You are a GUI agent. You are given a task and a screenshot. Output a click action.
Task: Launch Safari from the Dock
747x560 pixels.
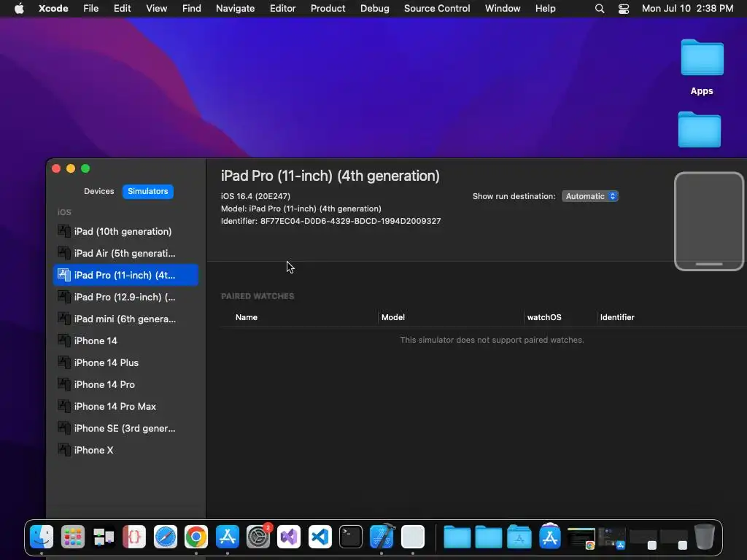click(166, 537)
